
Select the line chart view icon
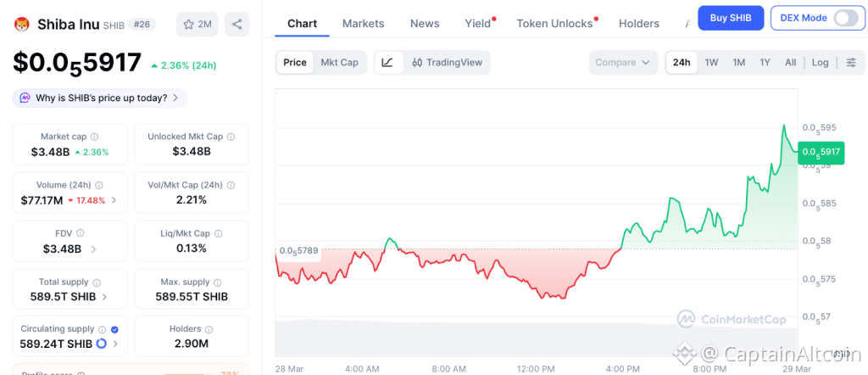(387, 62)
